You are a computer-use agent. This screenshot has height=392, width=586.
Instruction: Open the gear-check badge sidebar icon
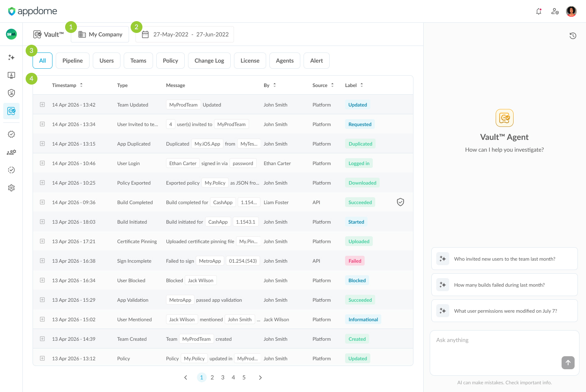click(x=11, y=134)
